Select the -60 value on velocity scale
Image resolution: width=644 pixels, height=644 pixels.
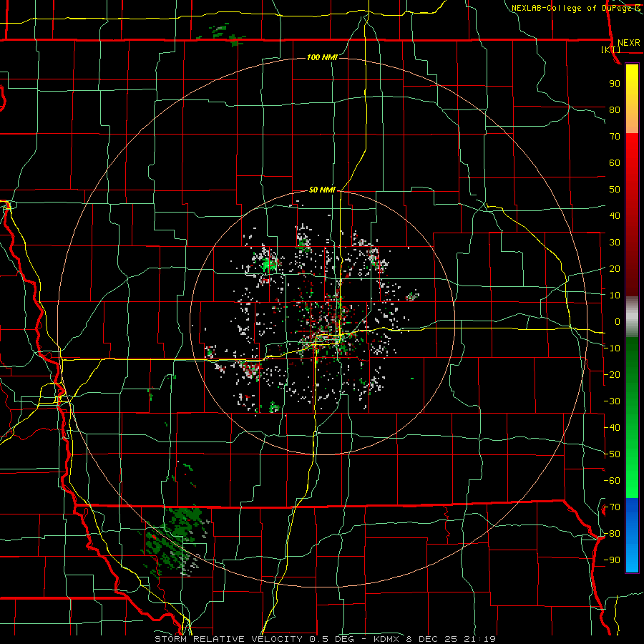(612, 481)
